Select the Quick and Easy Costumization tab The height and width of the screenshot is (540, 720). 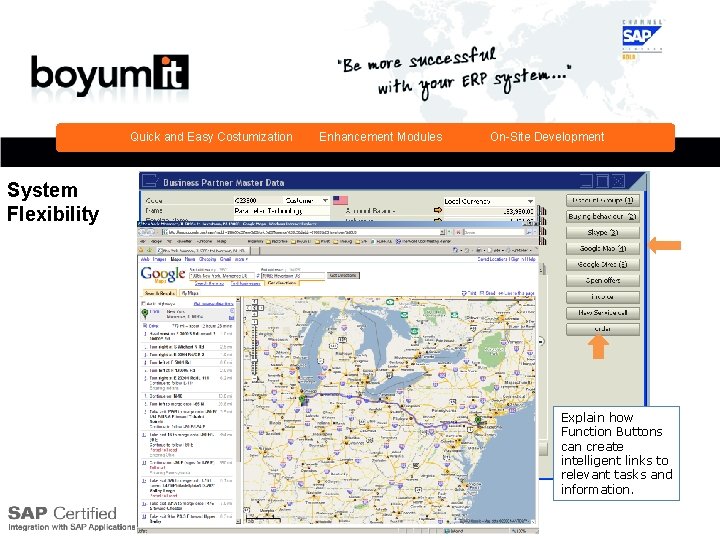(211, 136)
